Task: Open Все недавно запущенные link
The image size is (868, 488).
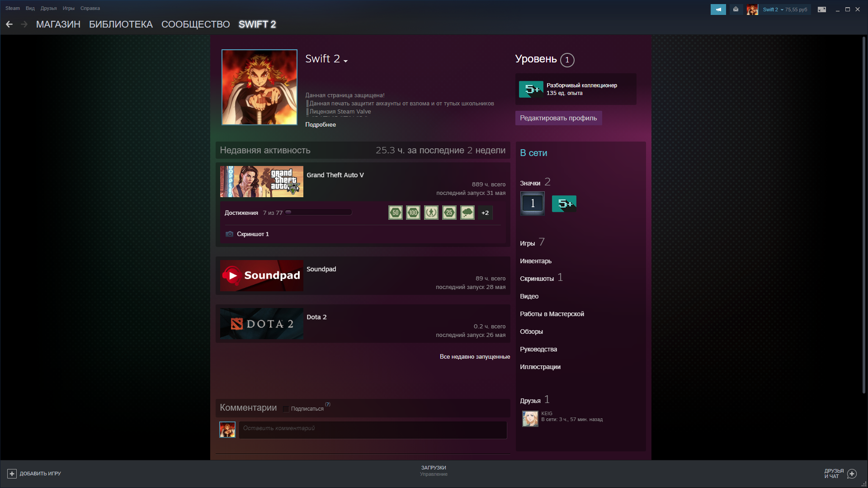Action: point(475,357)
